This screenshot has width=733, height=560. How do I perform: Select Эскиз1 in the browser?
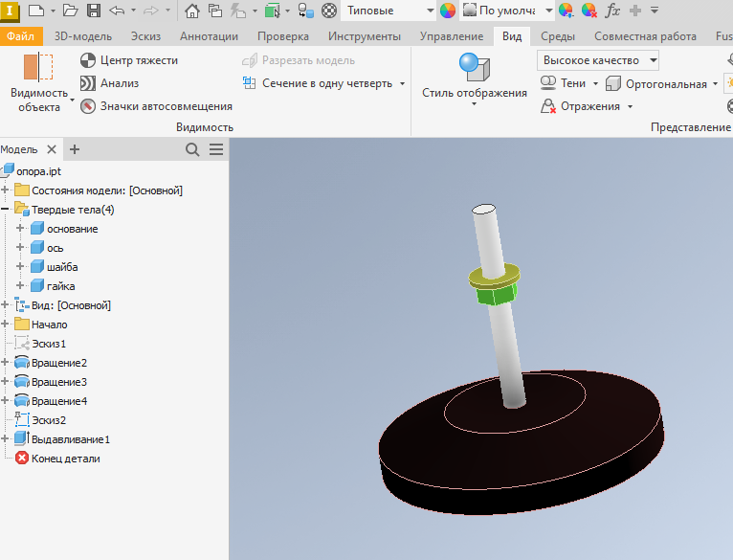click(x=48, y=344)
